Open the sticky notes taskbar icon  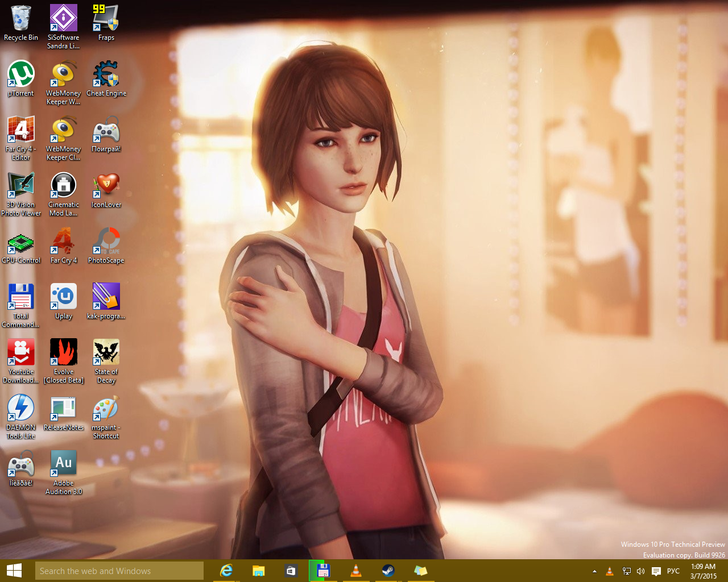click(421, 571)
